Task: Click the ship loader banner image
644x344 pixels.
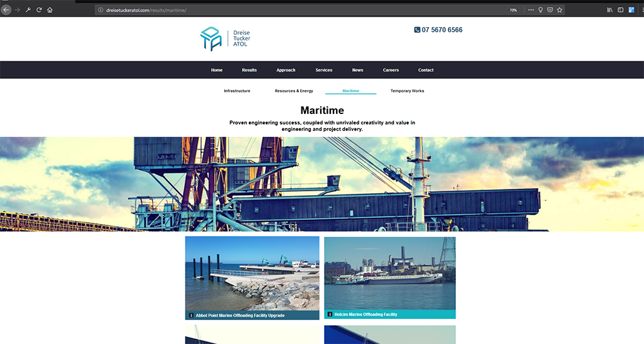Action: click(x=322, y=184)
